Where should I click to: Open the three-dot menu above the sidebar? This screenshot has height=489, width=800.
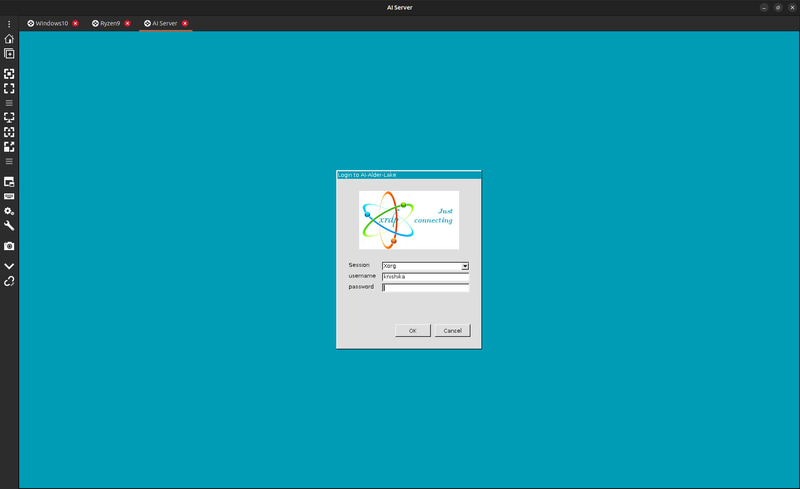coord(9,23)
